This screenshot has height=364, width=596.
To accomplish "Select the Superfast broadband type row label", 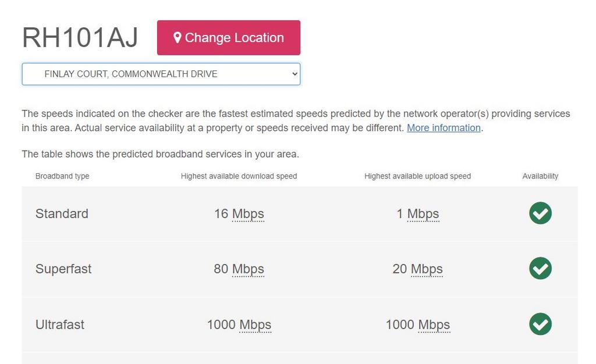I will (x=63, y=269).
